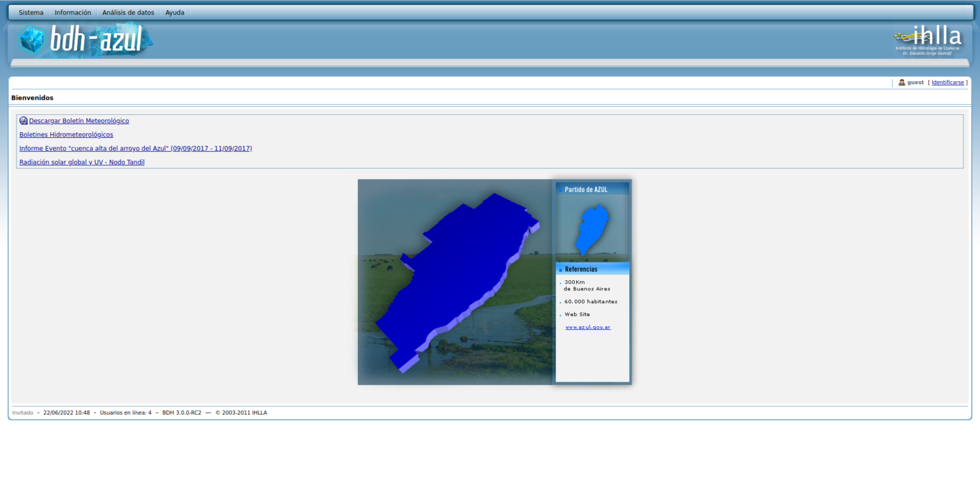
Task: Expand the Ayuda menu
Action: pyautogui.click(x=174, y=11)
